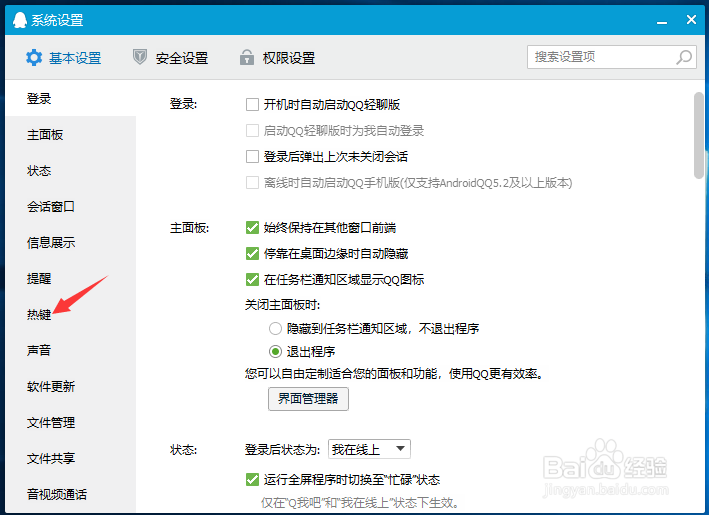The height and width of the screenshot is (515, 709).
Task: Click the QQ penguin icon in title bar
Action: pos(19,20)
